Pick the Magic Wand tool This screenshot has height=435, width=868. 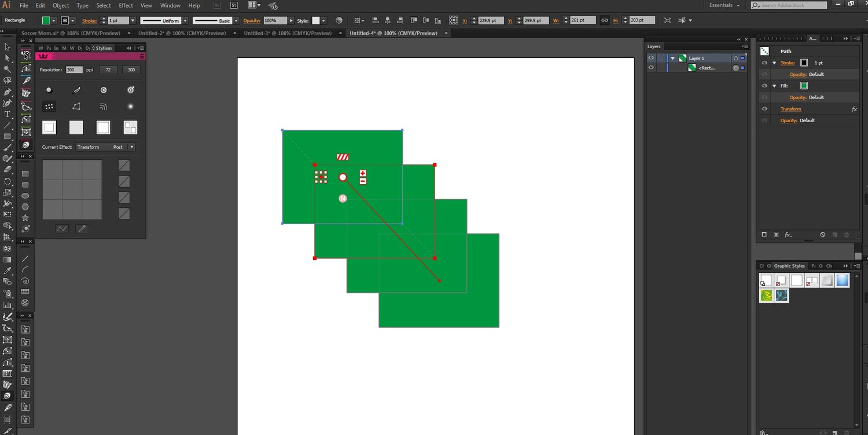pyautogui.click(x=8, y=69)
